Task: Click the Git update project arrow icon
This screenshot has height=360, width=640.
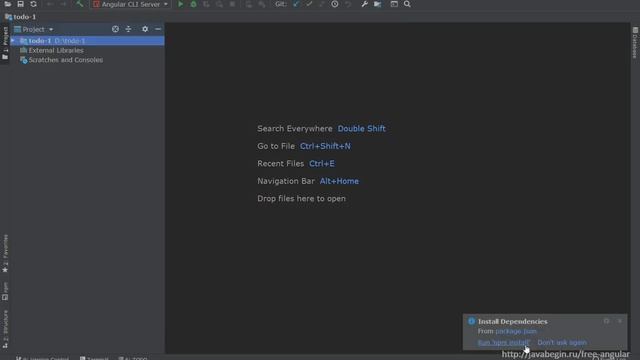Action: pos(296,4)
